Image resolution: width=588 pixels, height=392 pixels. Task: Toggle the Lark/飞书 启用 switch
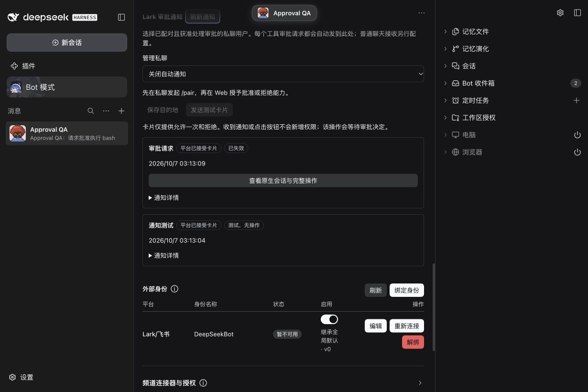click(x=329, y=319)
